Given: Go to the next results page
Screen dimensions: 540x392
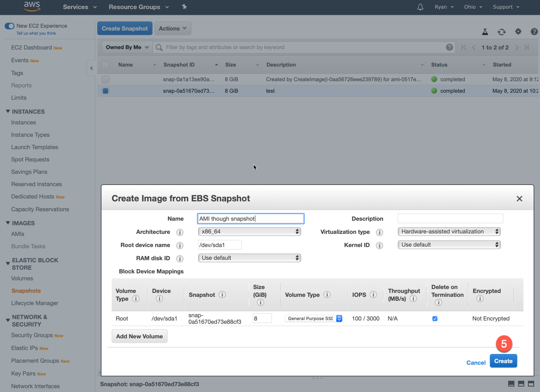Looking at the screenshot, I should [517, 47].
